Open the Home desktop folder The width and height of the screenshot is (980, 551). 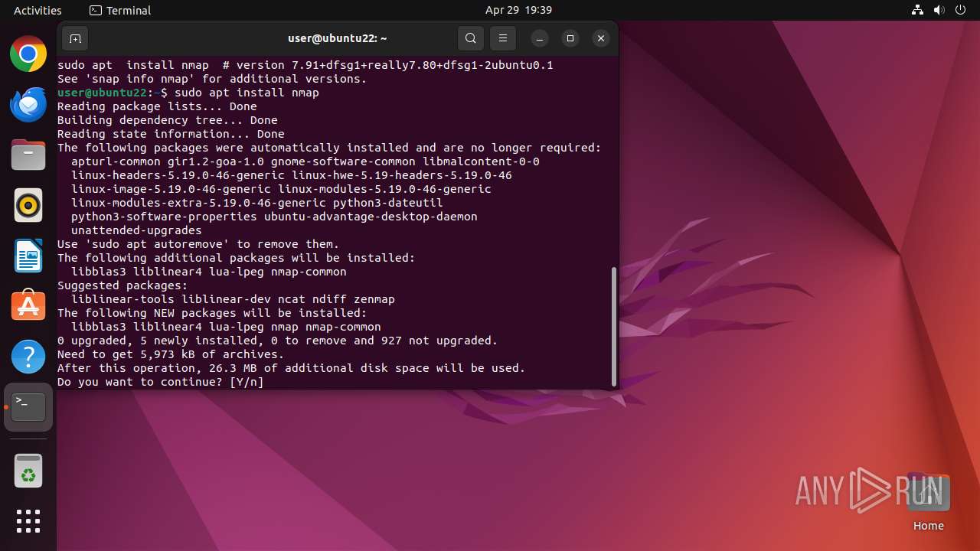(x=928, y=502)
